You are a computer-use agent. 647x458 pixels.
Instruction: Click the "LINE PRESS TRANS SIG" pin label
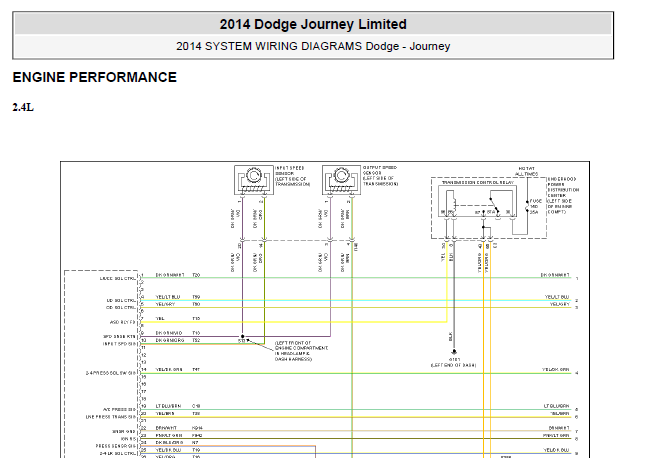pos(111,417)
